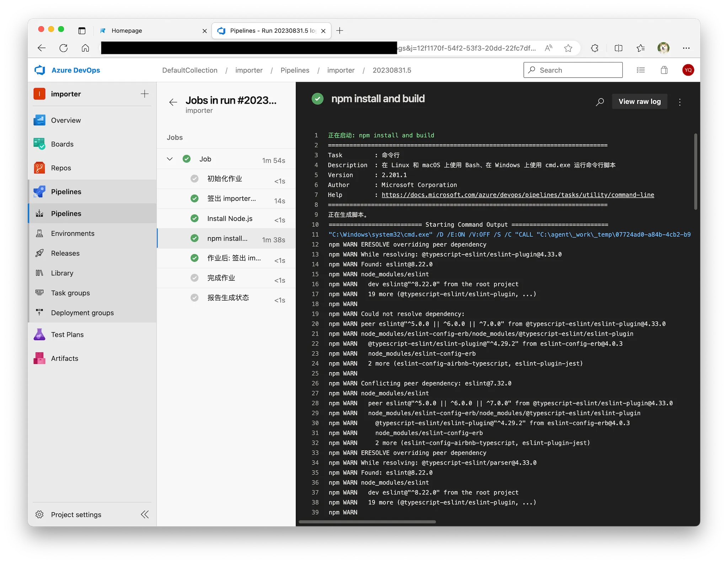The width and height of the screenshot is (728, 563).
Task: Click the log search magnifier icon
Action: [x=600, y=102]
